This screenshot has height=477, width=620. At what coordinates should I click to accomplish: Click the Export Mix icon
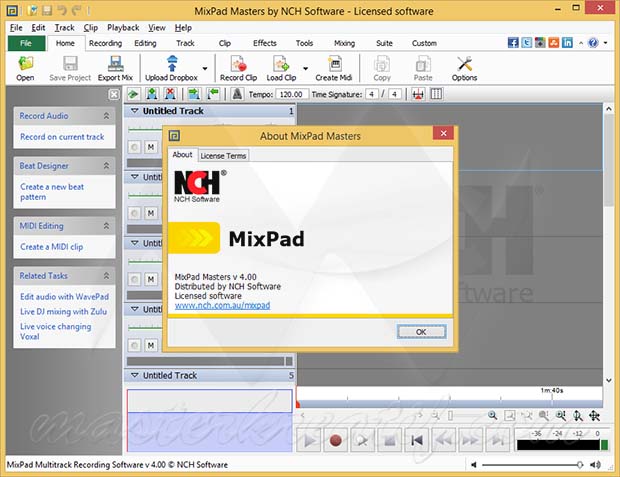115,64
